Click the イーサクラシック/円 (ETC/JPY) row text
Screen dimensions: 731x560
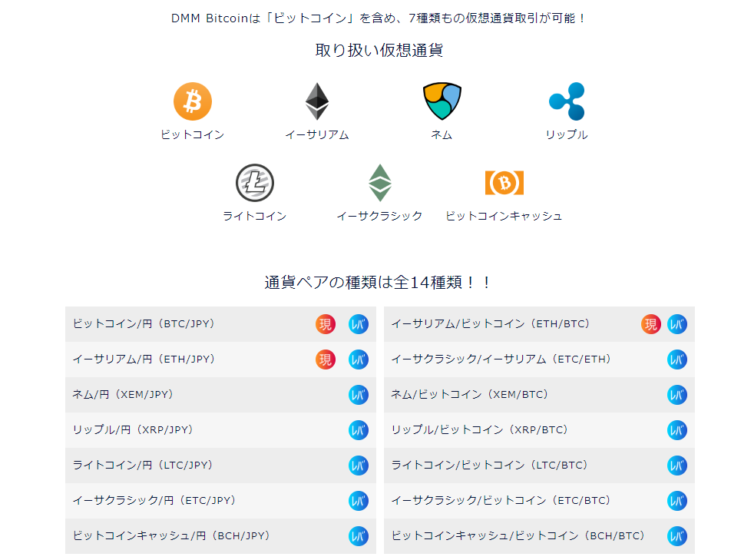click(154, 501)
